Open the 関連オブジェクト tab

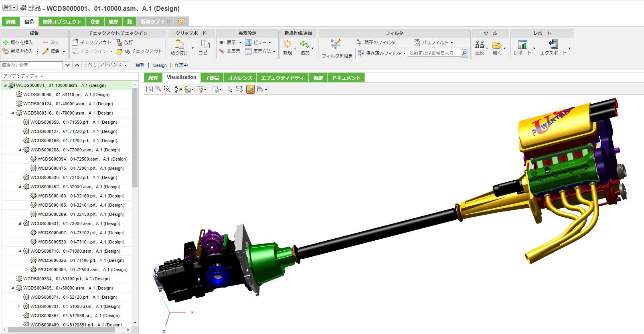[x=62, y=22]
